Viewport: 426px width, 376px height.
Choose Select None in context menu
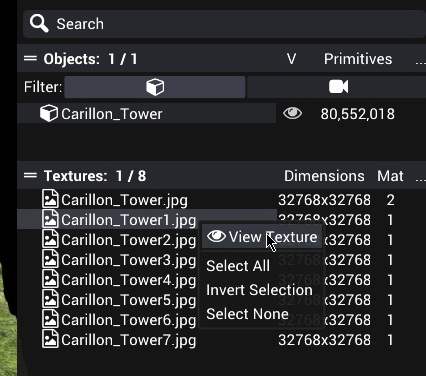(247, 314)
